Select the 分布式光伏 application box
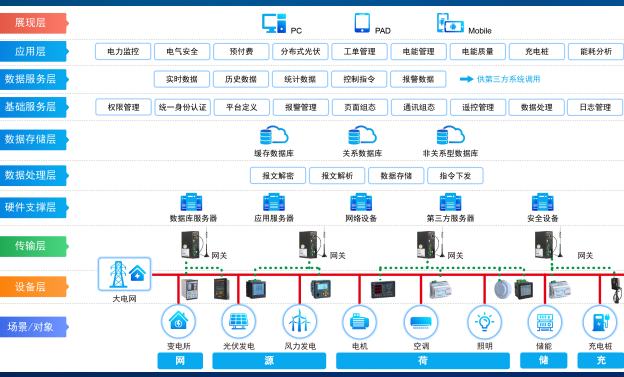Screen dimensions: 624x377 coord(300,51)
